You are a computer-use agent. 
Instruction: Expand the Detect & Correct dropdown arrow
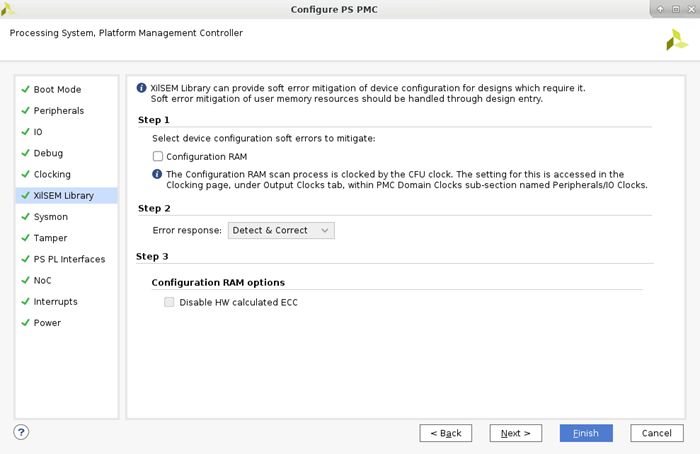[325, 231]
